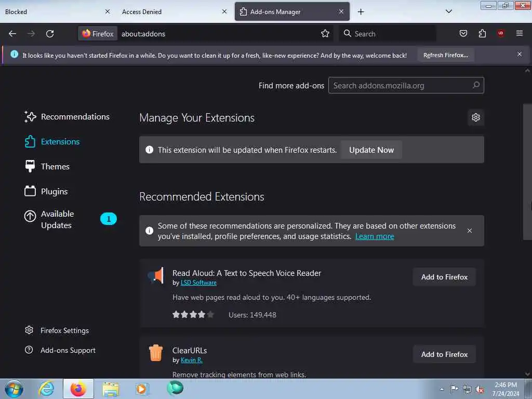Open Themes in the sidebar
The image size is (532, 399).
(47, 167)
